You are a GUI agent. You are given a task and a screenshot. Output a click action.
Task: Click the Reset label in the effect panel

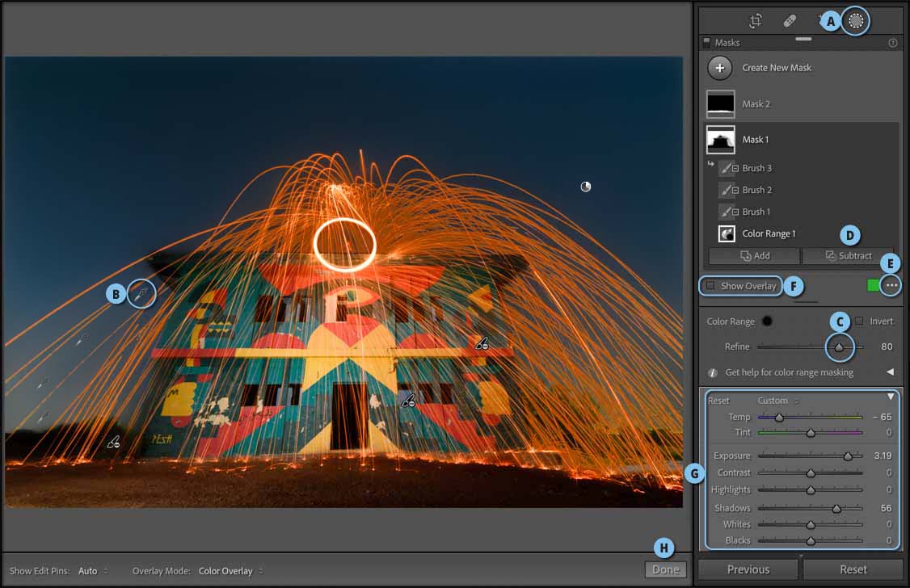[x=718, y=401]
